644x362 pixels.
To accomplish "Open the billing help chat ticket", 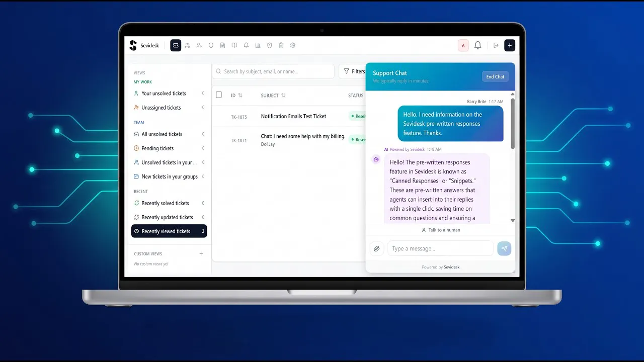I will pos(303,136).
